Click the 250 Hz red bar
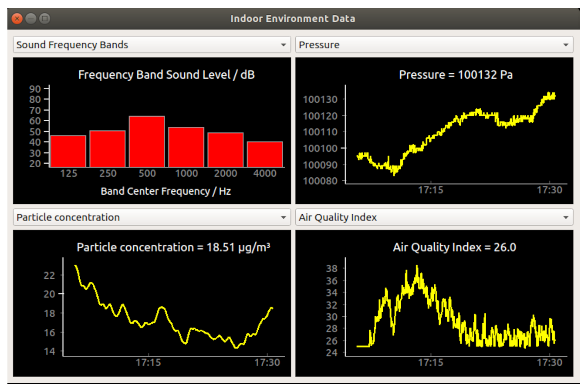588x392 pixels. pyautogui.click(x=108, y=149)
